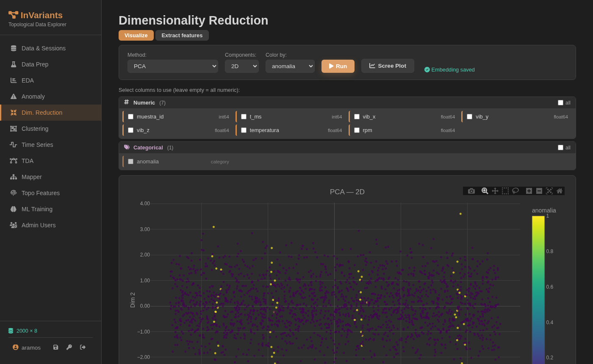Click the 'PCA — 2D' plot title
The image size is (593, 364).
(347, 192)
